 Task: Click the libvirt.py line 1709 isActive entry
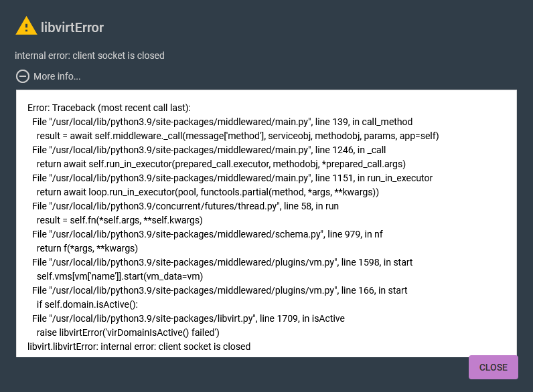tap(188, 318)
